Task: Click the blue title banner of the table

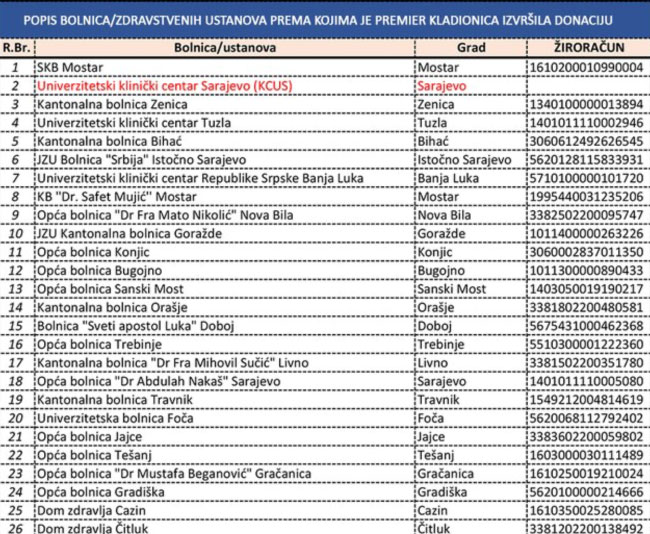Action: [325, 20]
